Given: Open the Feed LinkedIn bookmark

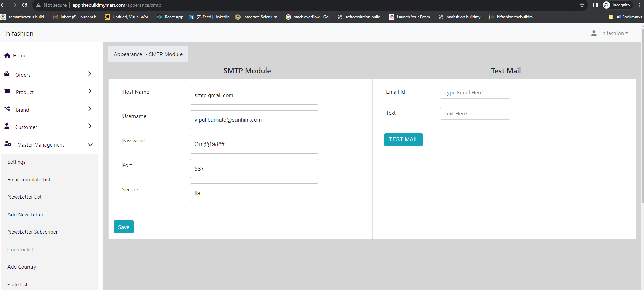Looking at the screenshot, I should pos(209,17).
